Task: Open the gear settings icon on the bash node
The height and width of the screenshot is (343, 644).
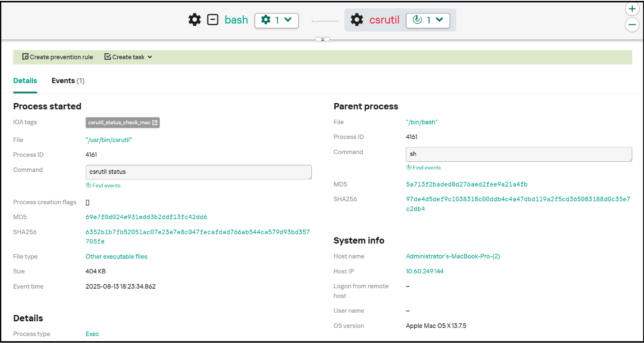Action: (195, 19)
